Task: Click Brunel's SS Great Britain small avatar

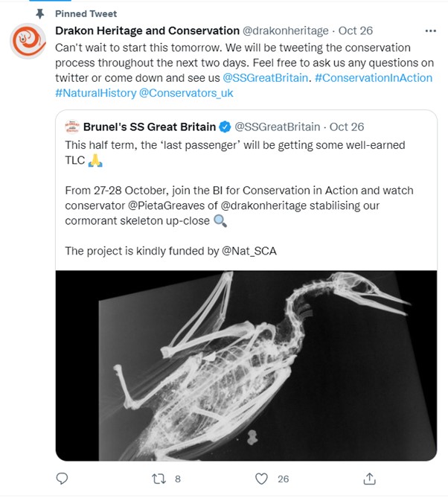Action: coord(72,127)
